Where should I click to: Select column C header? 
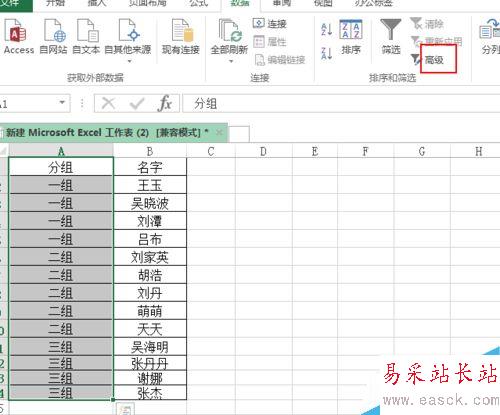coord(211,151)
